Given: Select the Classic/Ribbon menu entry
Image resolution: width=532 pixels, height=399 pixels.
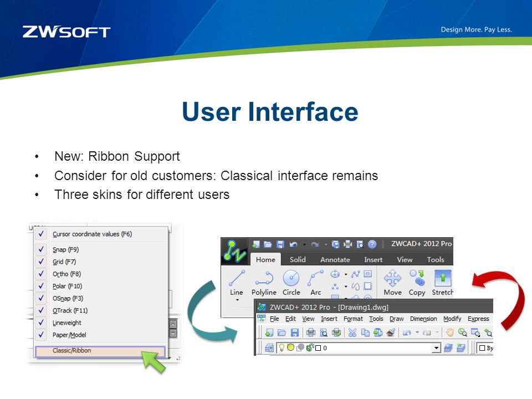Looking at the screenshot, I should click(100, 351).
